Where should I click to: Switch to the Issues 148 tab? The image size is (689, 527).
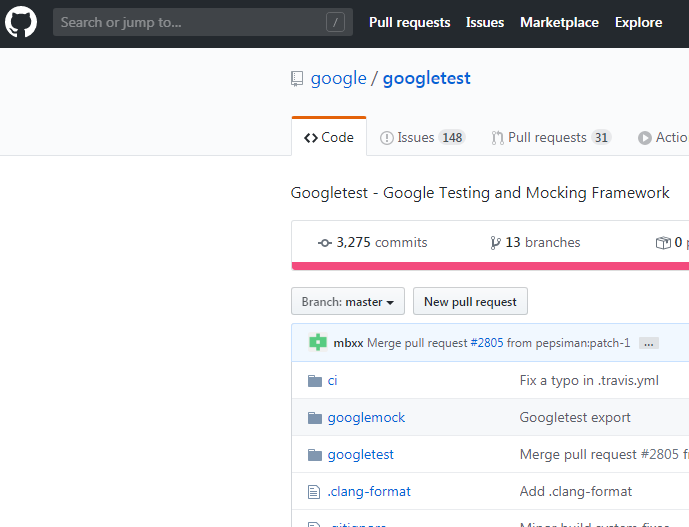pos(422,138)
